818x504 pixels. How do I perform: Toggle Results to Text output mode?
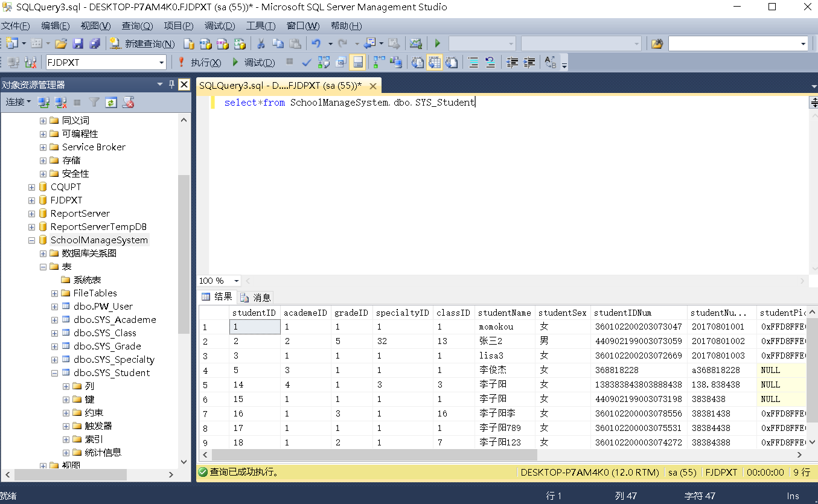[x=417, y=62]
